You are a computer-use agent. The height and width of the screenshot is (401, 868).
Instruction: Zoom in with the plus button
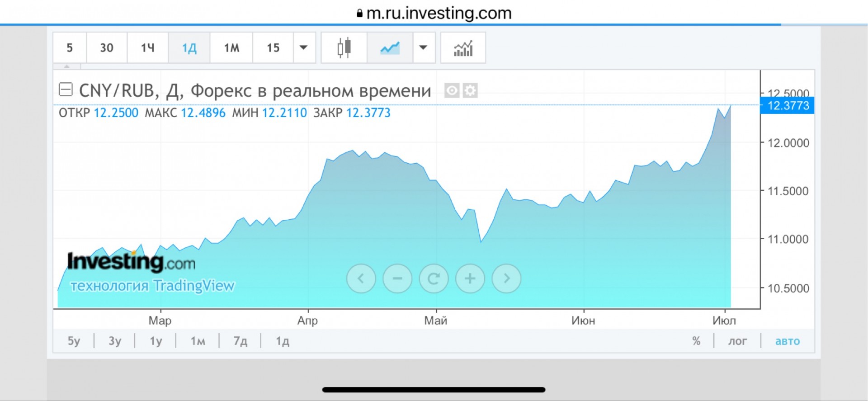click(x=470, y=278)
